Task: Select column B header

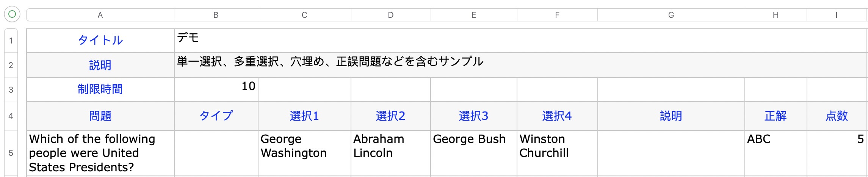Action: [x=216, y=15]
